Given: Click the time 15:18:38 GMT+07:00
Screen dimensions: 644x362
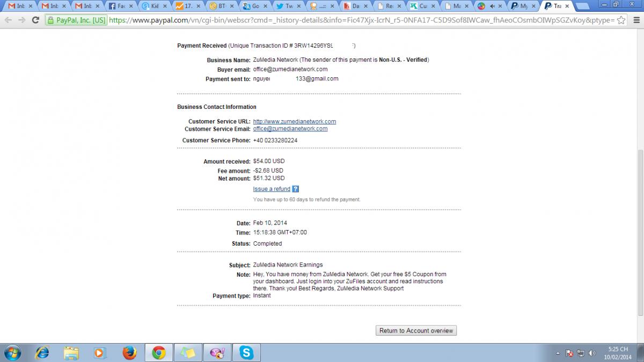Looking at the screenshot, I should 280,232.
